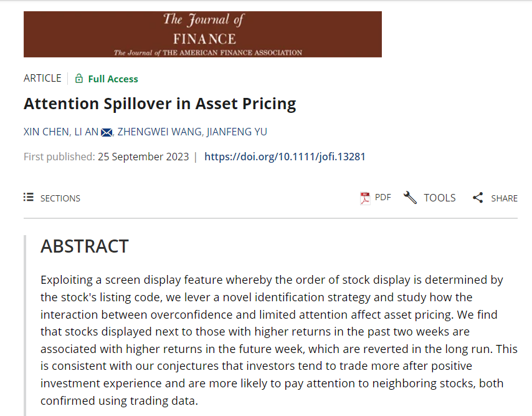Open author Zhengwei Wang's profile
Viewport: 532px width, 416px height.
tap(158, 132)
